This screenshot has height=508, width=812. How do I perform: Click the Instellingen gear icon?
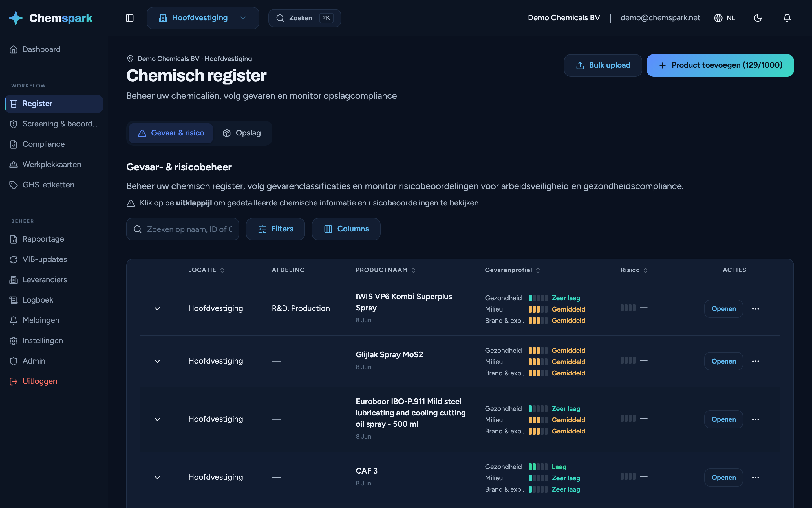[x=14, y=341]
